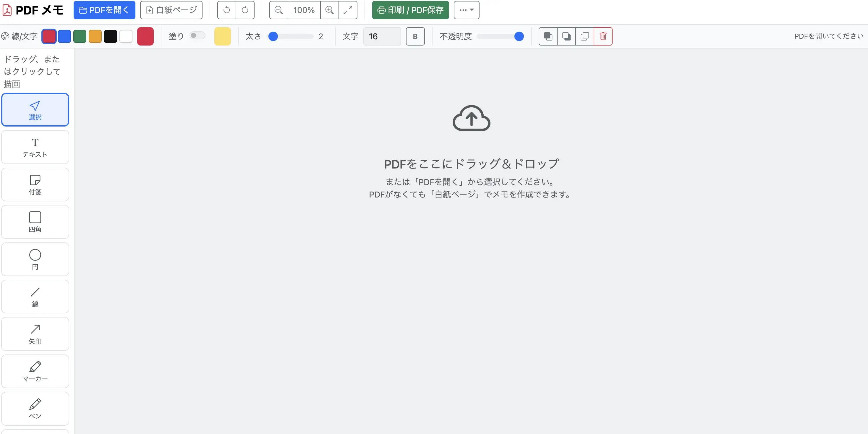Click 印刷 / PDF保存 button

(x=410, y=10)
